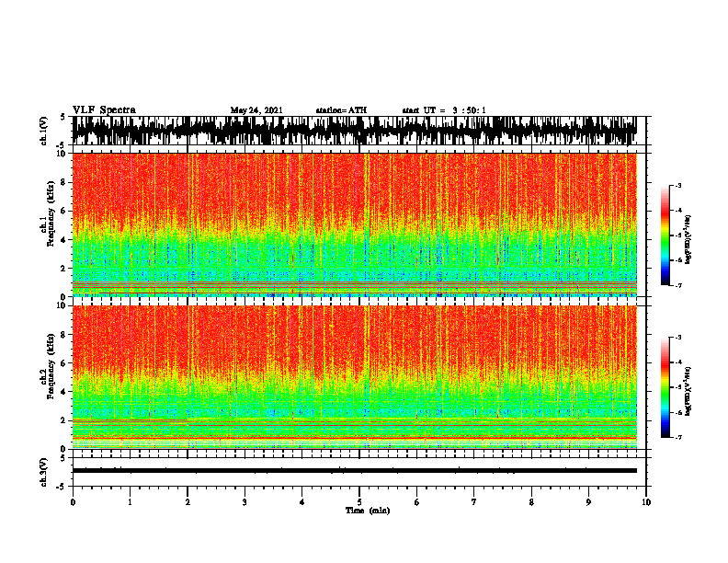Click the "5" tick of ch.1(V) axis
Image resolution: width=728 pixels, height=563 pixels.
[x=63, y=118]
